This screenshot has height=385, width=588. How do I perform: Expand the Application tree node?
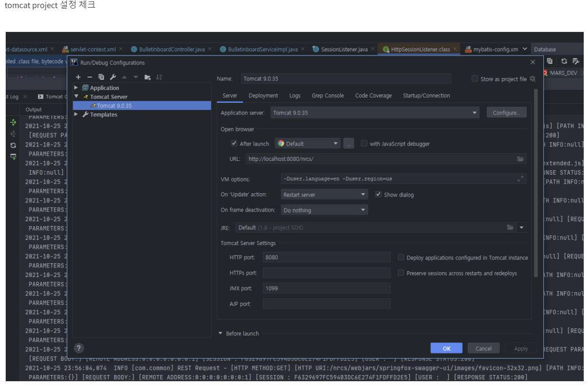point(77,88)
